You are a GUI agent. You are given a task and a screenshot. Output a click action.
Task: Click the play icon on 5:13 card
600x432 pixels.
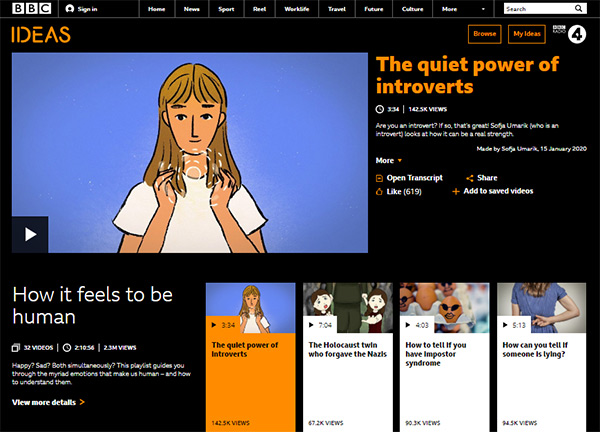click(x=505, y=325)
